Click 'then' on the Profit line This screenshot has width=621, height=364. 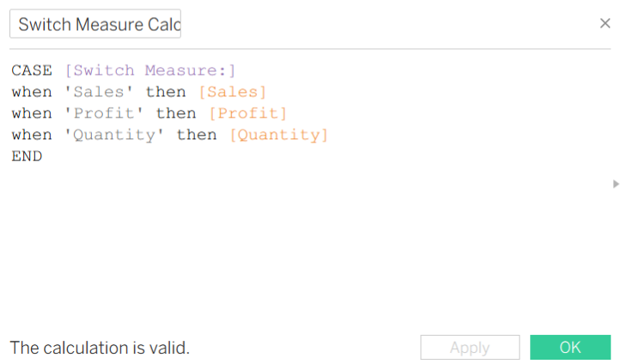(176, 113)
